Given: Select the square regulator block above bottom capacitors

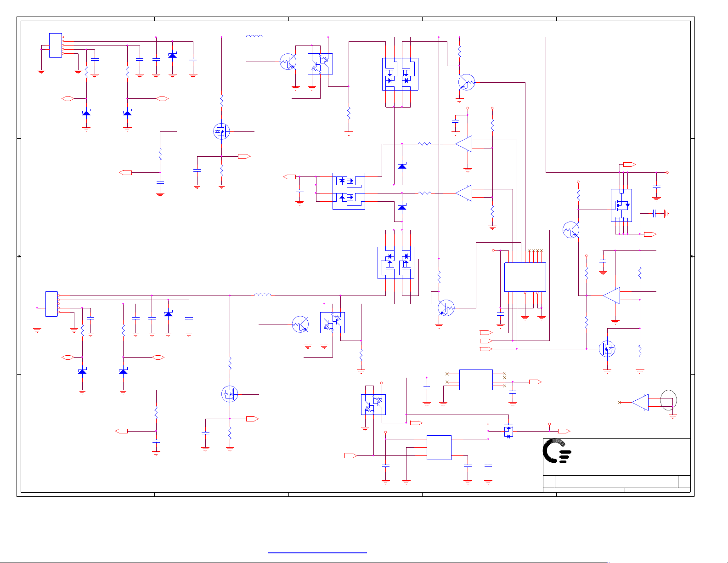Looking at the screenshot, I should [x=439, y=448].
